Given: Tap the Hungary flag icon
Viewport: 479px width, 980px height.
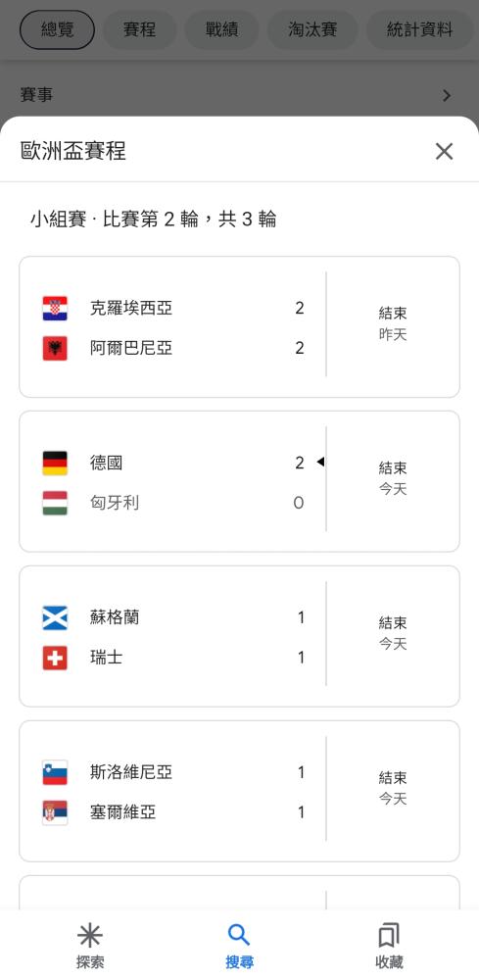Looking at the screenshot, I should [55, 503].
